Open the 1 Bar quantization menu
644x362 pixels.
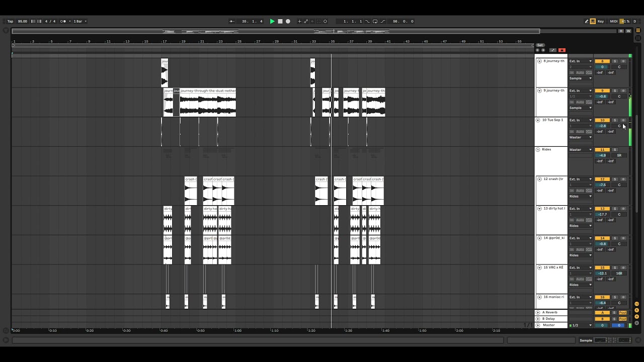tap(80, 21)
